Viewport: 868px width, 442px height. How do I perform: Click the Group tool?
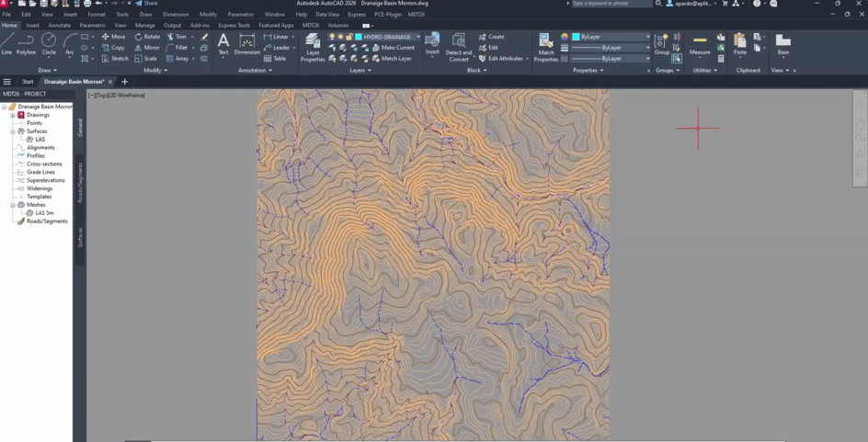661,44
